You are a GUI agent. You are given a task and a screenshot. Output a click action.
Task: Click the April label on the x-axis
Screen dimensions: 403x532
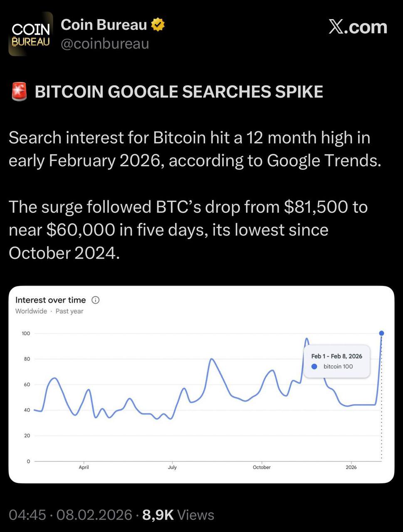point(84,467)
